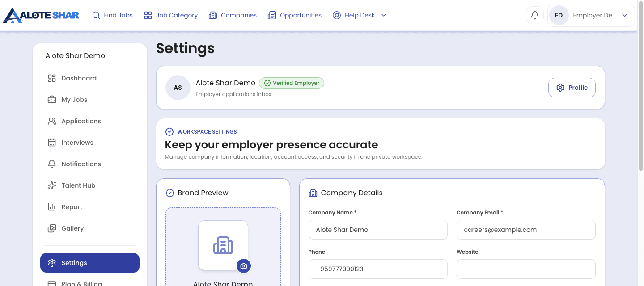Open notifications bell in top bar
The image size is (644, 286).
535,15
